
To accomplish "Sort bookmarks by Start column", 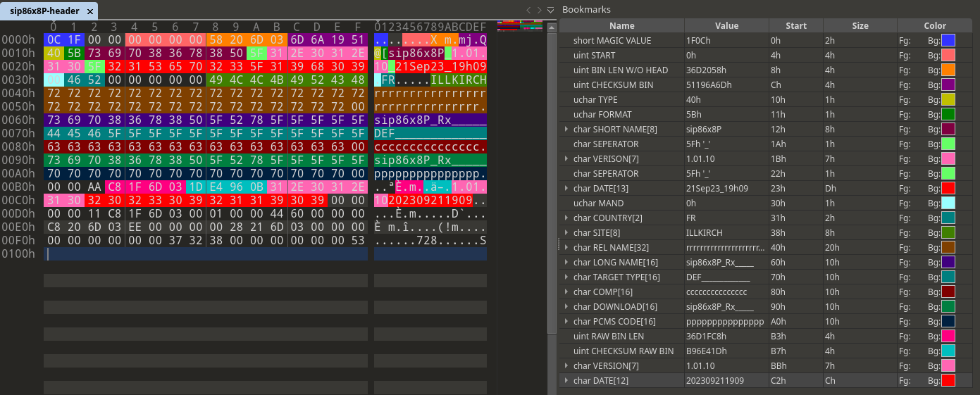I will (796, 25).
